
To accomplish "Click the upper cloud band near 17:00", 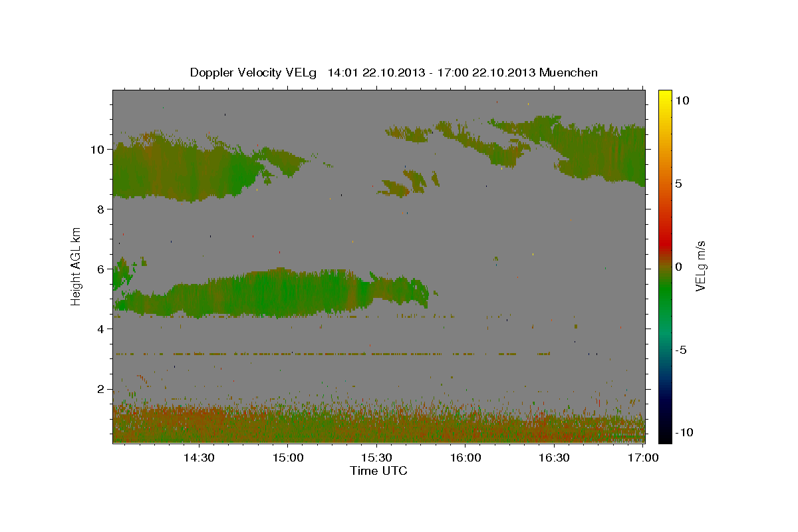I will 598,150.
